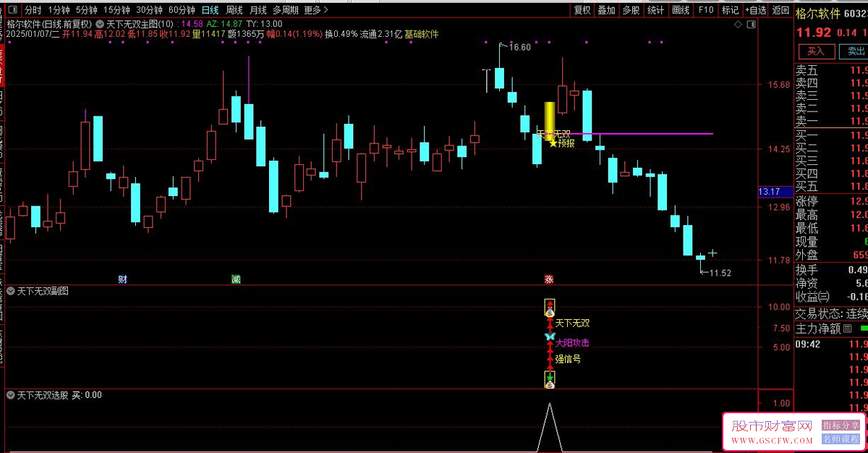Viewport: 868px width, 453px height.
Task: Click the 11.92 current price text
Action: tap(814, 33)
